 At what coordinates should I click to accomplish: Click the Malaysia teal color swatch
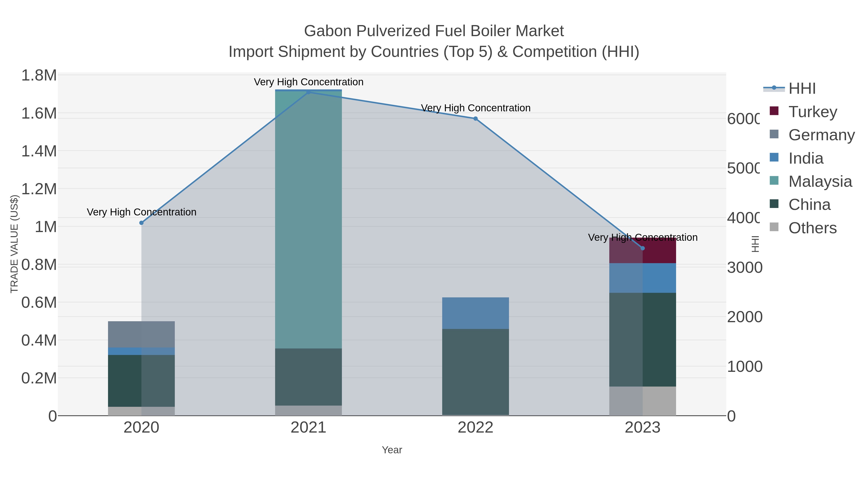pos(774,180)
